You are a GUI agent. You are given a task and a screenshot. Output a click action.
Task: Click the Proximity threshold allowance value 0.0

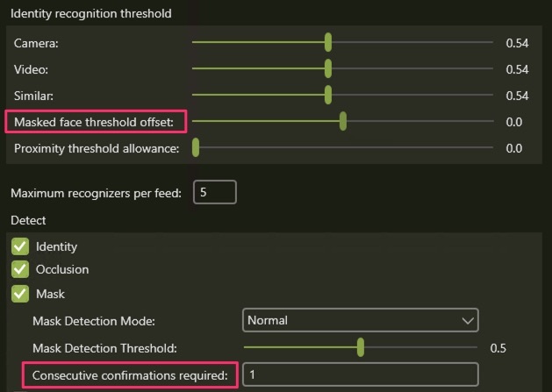pyautogui.click(x=514, y=148)
